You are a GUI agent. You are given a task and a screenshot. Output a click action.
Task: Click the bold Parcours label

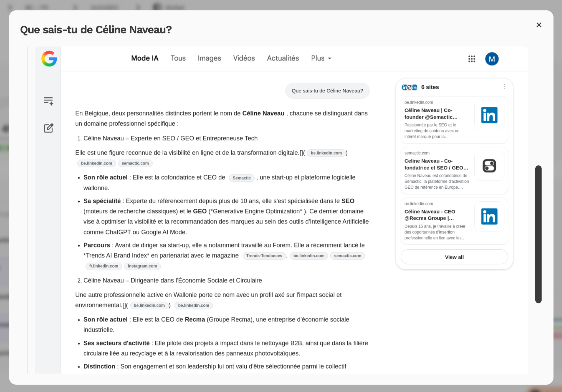pos(97,245)
